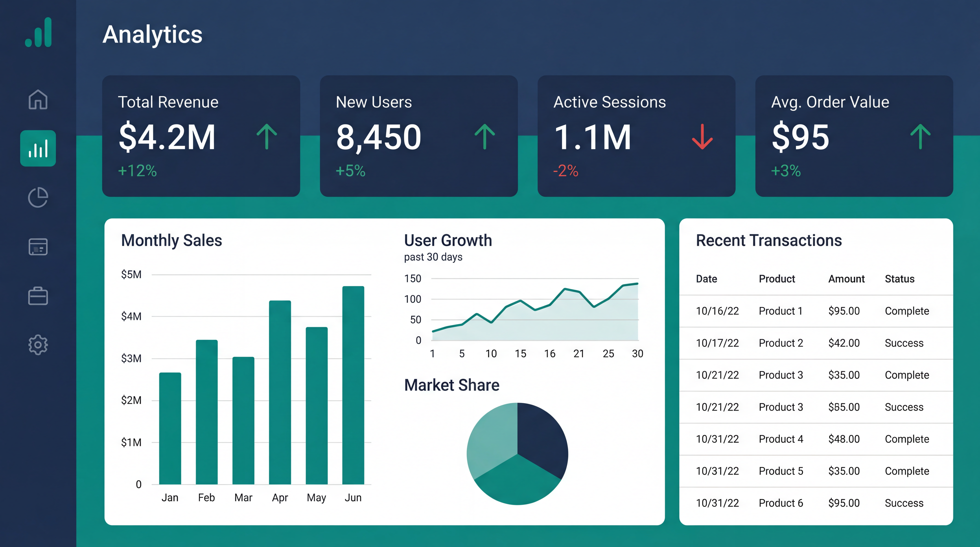Click the dark navy Market Share slice
The height and width of the screenshot is (547, 980).
pos(542,437)
